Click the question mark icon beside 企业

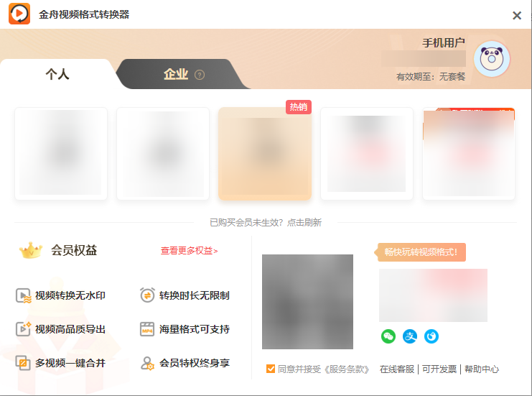tap(200, 75)
